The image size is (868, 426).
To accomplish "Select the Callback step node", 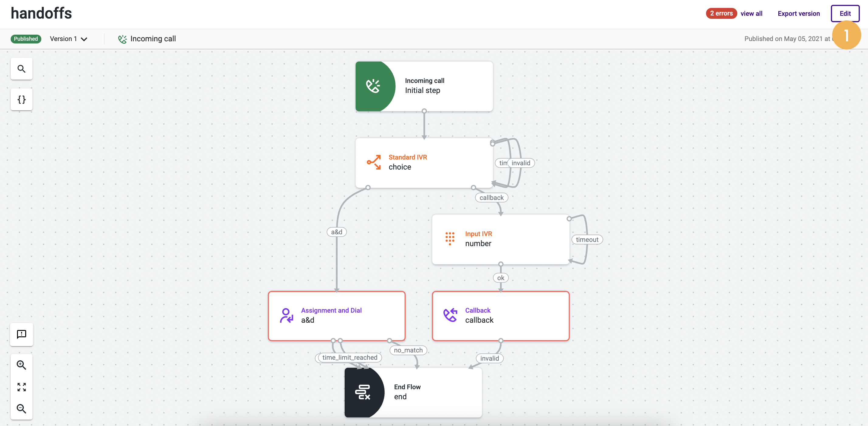I will [501, 315].
